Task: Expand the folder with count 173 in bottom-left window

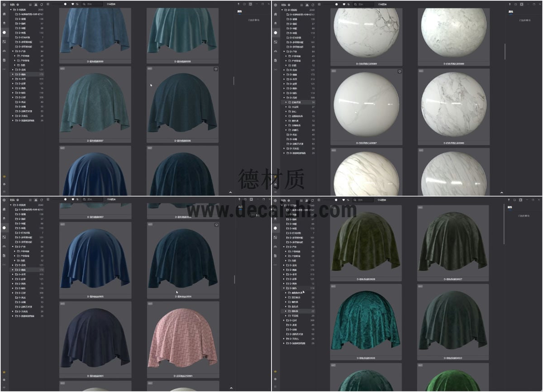Action: click(x=13, y=270)
